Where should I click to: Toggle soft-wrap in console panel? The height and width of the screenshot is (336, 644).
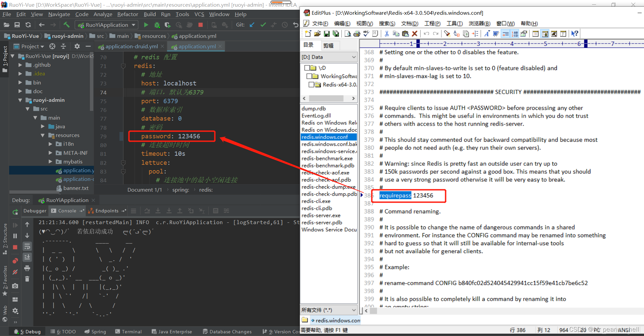tap(27, 247)
